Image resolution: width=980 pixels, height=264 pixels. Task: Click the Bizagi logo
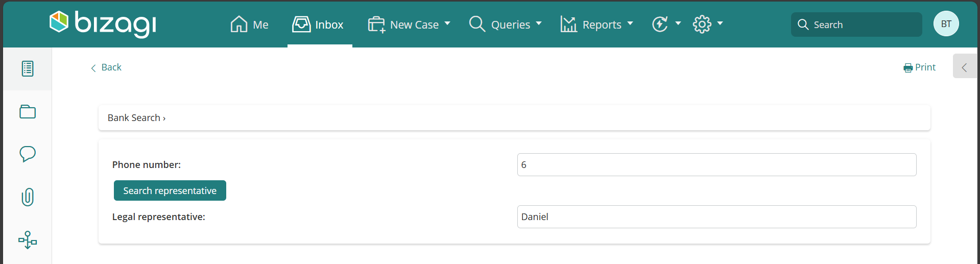[103, 23]
